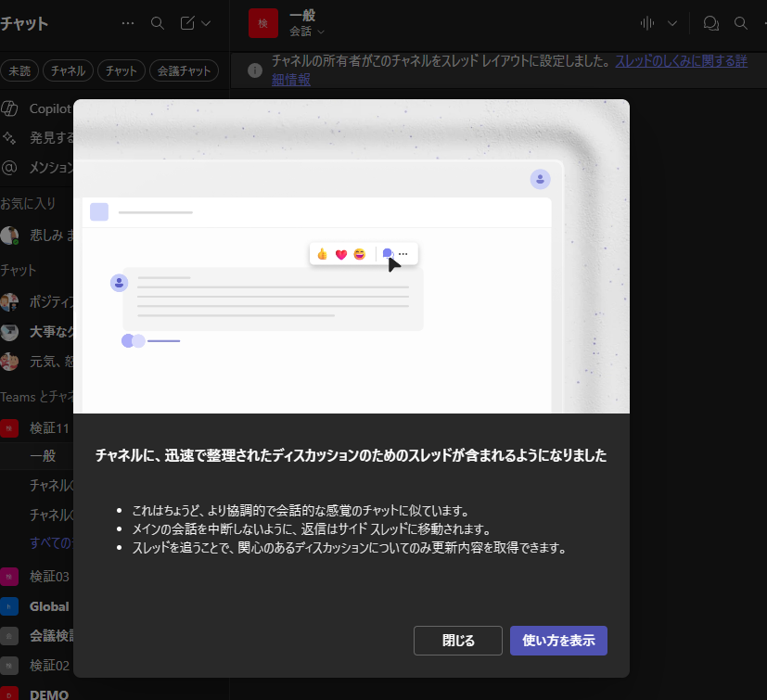
Task: Click the audio waveform meet-now icon
Action: pyautogui.click(x=647, y=23)
